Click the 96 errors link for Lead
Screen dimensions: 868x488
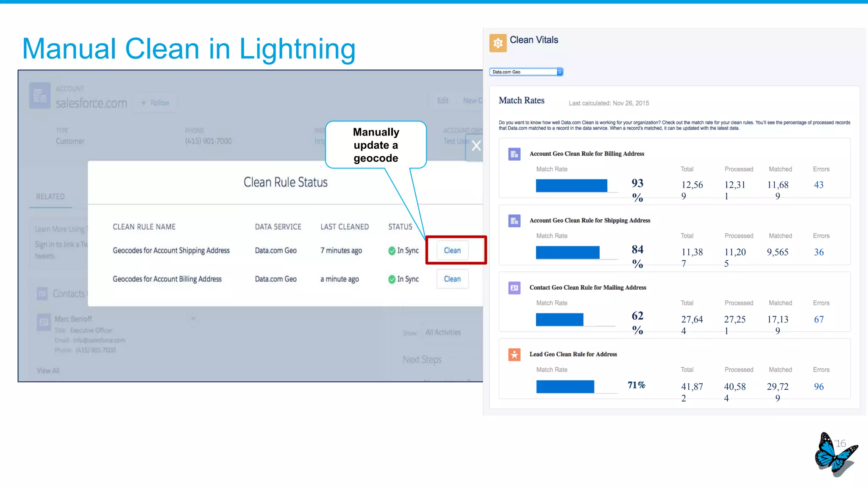[x=818, y=386]
